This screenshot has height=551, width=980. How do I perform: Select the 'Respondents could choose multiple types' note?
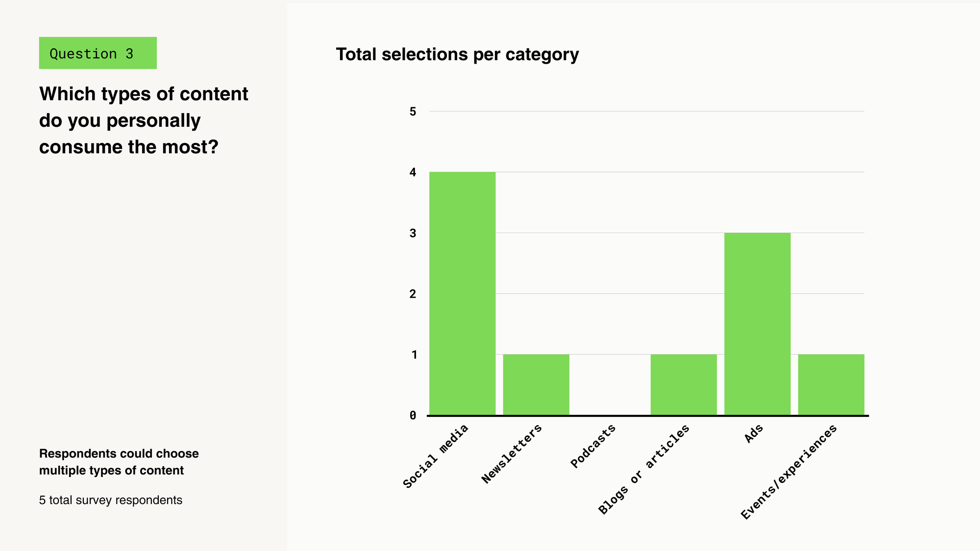click(x=119, y=462)
